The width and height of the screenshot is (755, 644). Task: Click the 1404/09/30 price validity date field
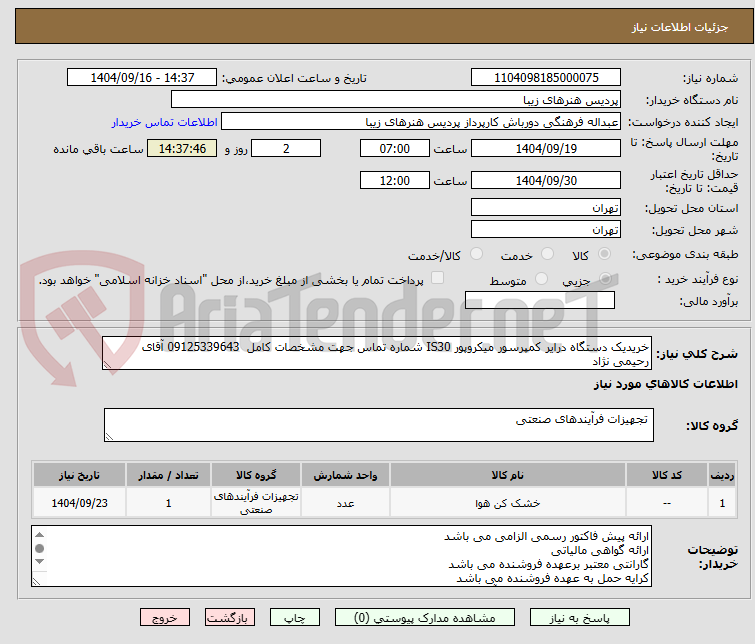546,180
